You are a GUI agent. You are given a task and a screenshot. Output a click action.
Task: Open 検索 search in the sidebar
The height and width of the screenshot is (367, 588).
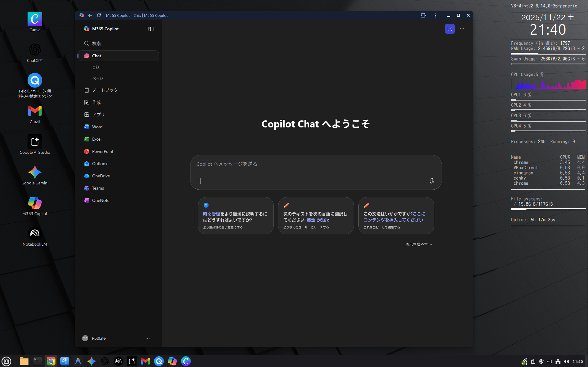pyautogui.click(x=96, y=43)
